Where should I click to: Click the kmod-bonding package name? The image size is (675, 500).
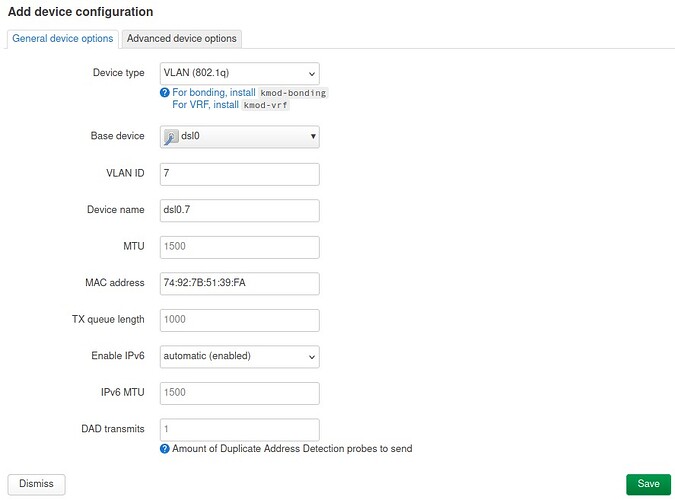293,93
